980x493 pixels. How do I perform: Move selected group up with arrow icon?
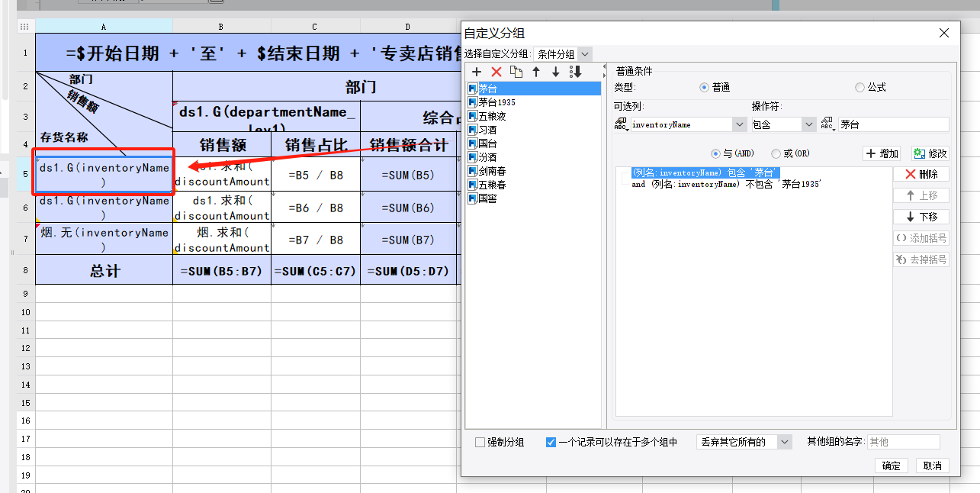click(536, 72)
